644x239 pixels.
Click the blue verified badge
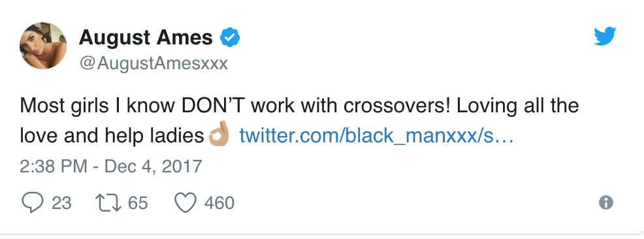230,37
